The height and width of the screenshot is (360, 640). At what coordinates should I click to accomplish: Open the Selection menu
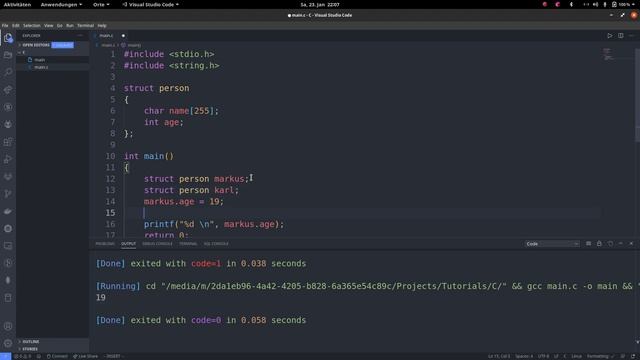coord(31,25)
